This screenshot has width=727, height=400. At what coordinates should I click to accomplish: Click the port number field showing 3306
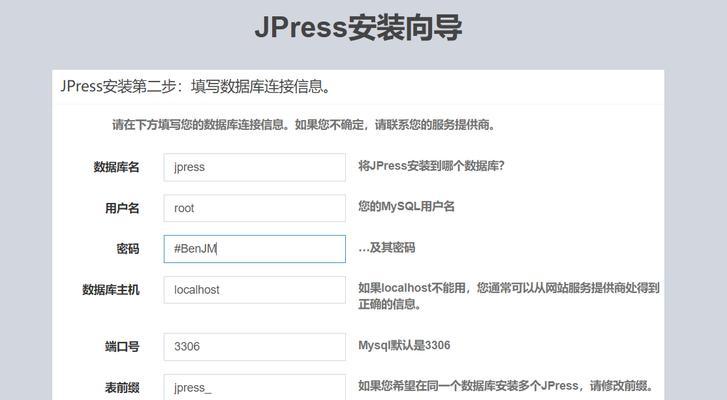click(255, 347)
